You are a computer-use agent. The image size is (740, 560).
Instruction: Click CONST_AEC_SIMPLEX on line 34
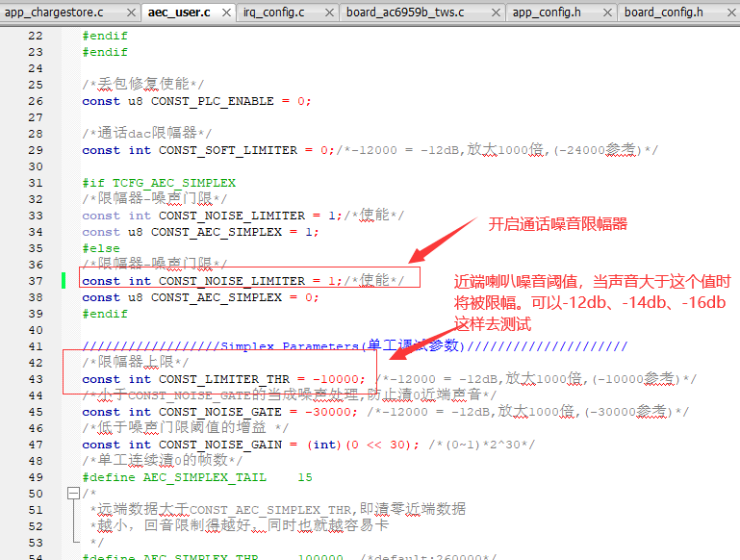pyautogui.click(x=217, y=232)
